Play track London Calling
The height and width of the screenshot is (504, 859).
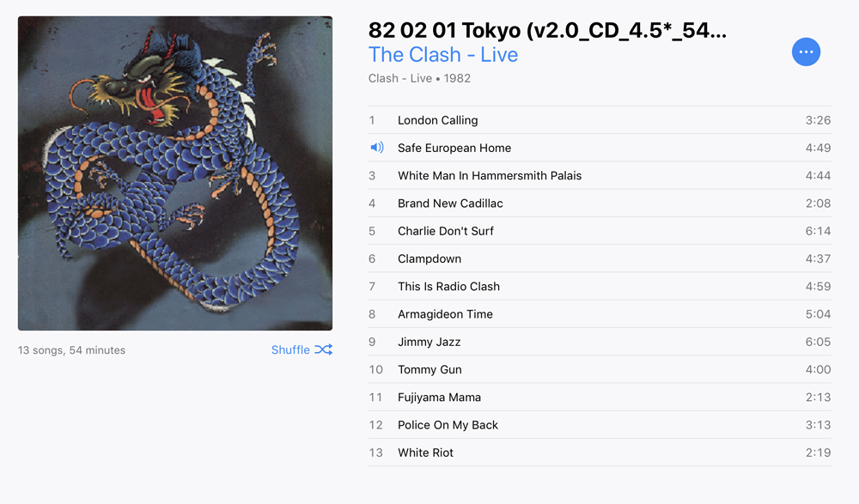point(600,120)
